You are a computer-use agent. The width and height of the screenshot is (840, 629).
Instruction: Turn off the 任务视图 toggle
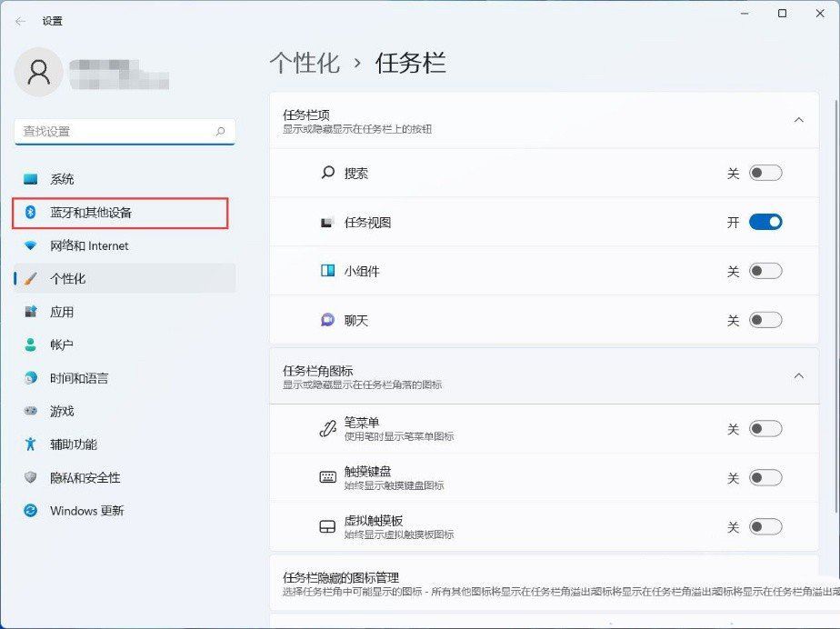click(765, 223)
